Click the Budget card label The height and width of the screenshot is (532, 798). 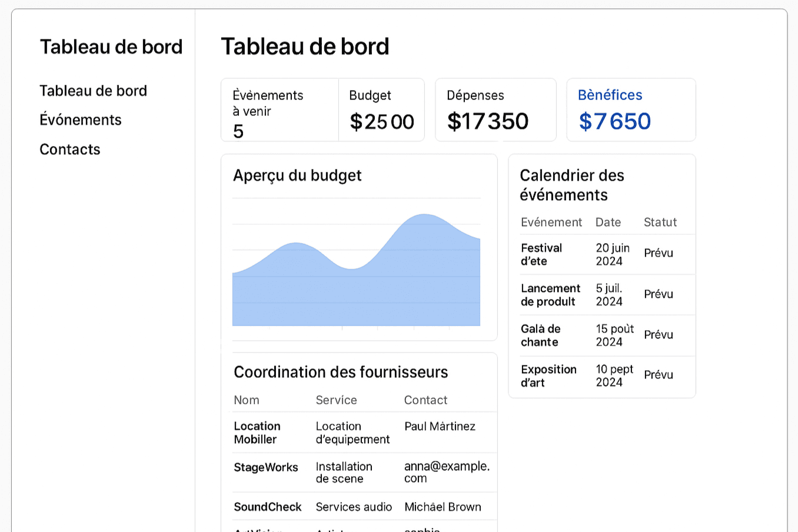coord(370,95)
